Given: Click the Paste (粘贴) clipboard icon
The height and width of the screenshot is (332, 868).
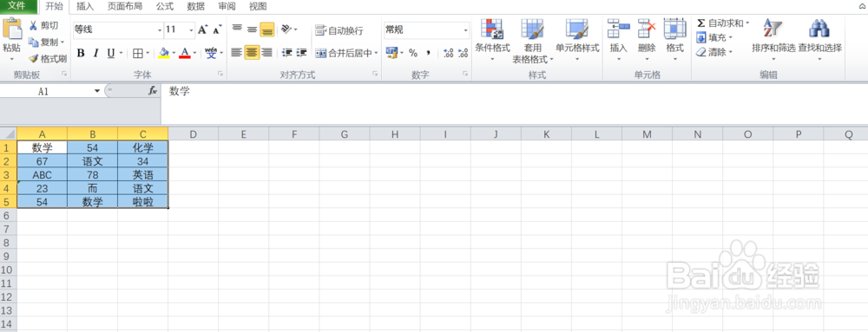Looking at the screenshot, I should 11,29.
